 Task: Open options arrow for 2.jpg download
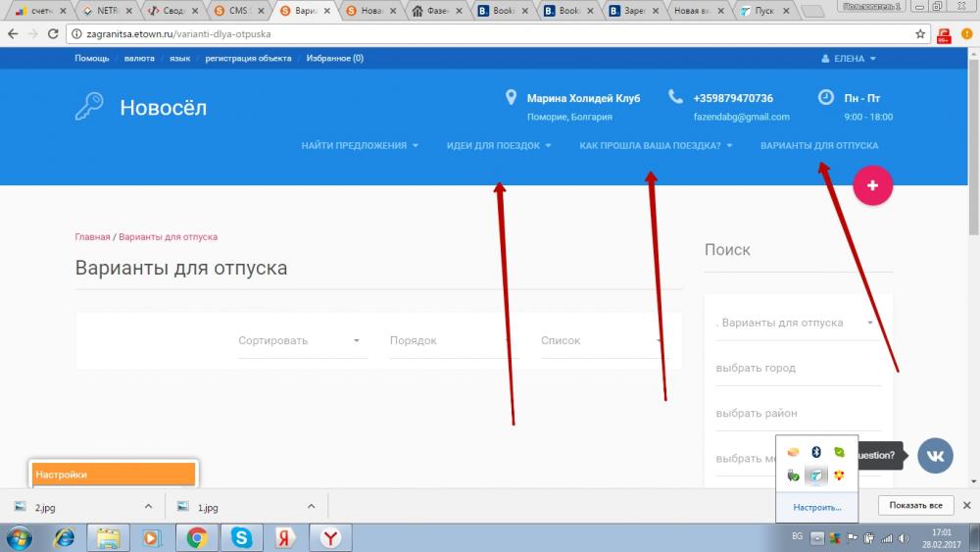(x=148, y=506)
